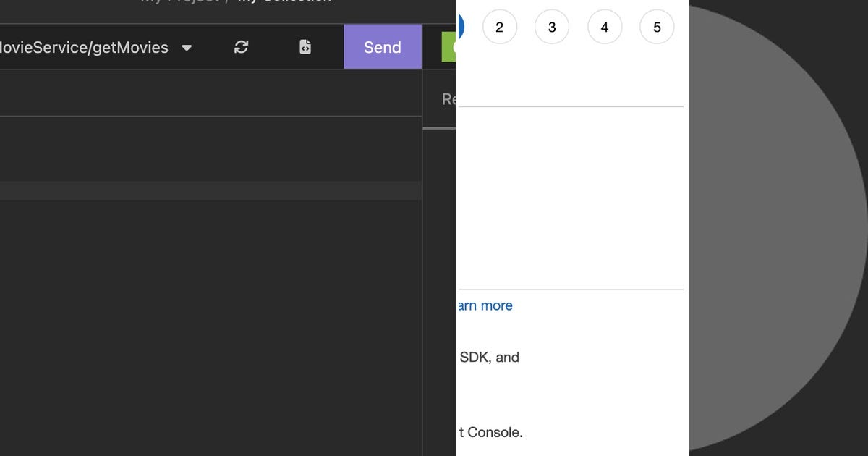The height and width of the screenshot is (456, 868).
Task: Select wizard step 2 circle
Action: [x=499, y=26]
